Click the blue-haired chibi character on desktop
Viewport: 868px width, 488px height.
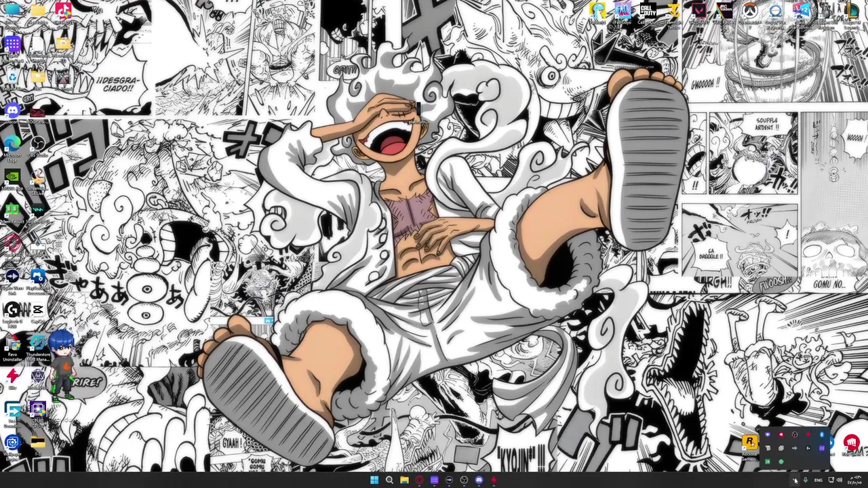62,365
